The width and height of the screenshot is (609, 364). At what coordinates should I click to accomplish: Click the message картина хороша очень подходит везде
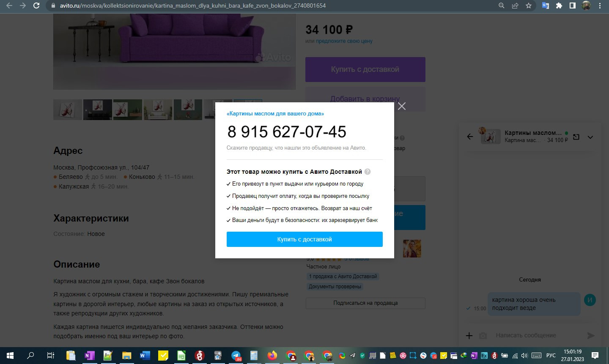click(x=534, y=304)
